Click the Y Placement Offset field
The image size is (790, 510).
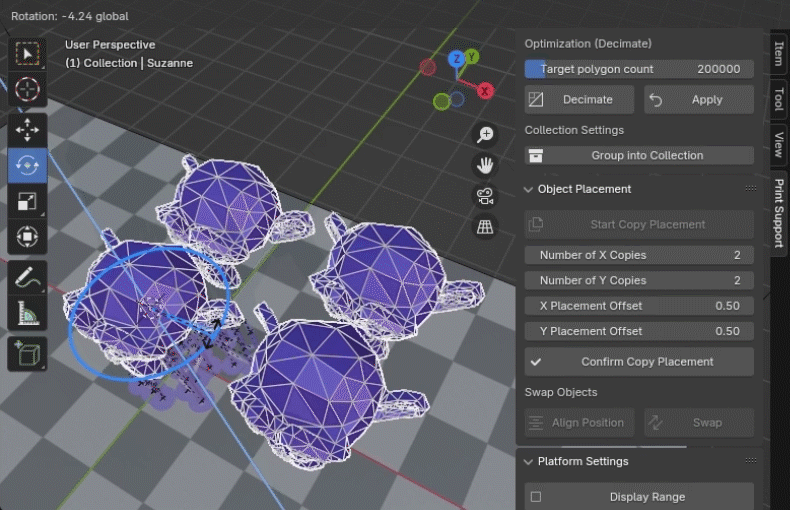(x=639, y=331)
